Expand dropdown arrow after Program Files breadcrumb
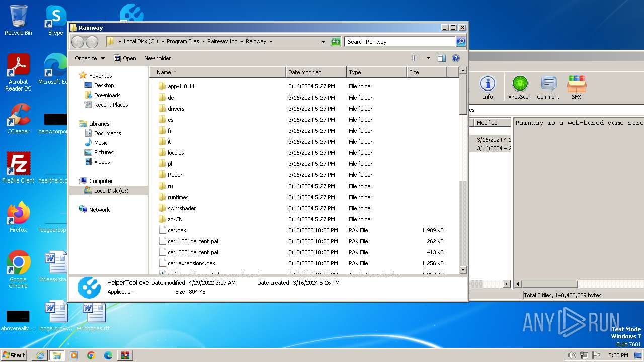Screen dimensions: 644x362 tap(203, 42)
